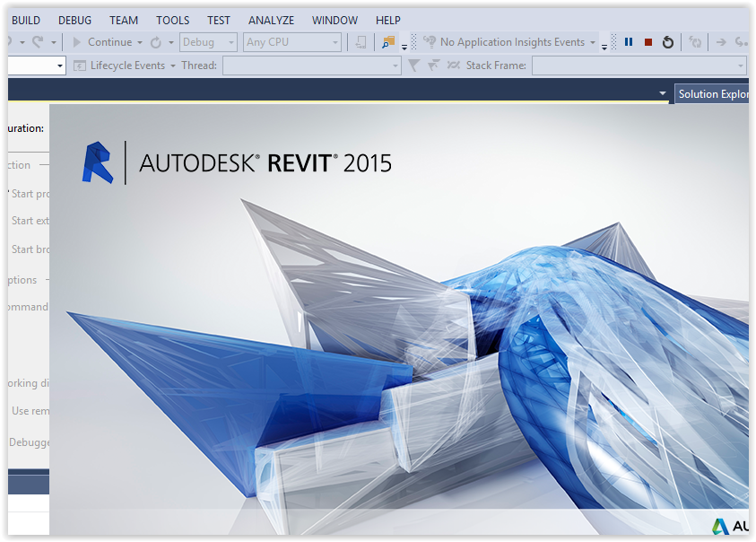Pause debugging with the Break All icon
The height and width of the screenshot is (542, 756).
629,42
